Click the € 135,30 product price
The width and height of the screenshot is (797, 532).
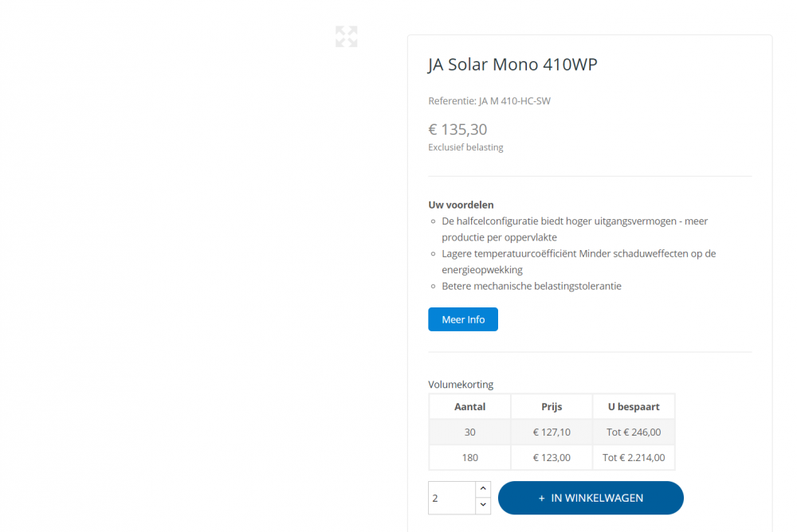(x=457, y=129)
